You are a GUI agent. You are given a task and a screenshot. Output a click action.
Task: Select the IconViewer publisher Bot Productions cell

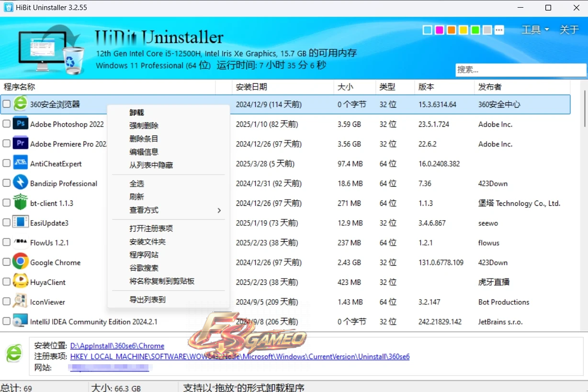504,302
